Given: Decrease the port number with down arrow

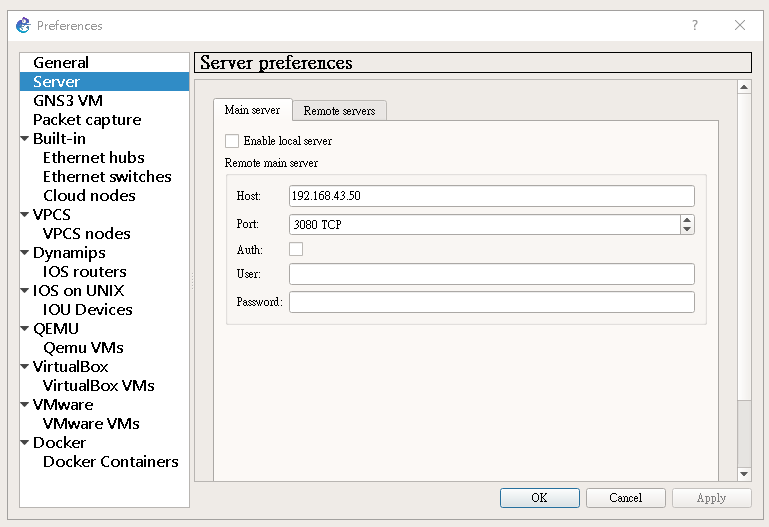Looking at the screenshot, I should 687,229.
